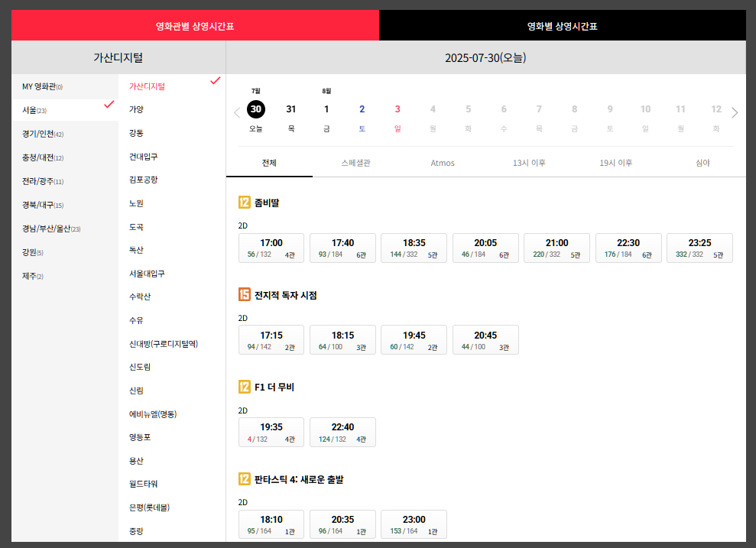Book 판타스틱 4 18:10 showing
The width and height of the screenshot is (756, 548).
click(x=271, y=524)
